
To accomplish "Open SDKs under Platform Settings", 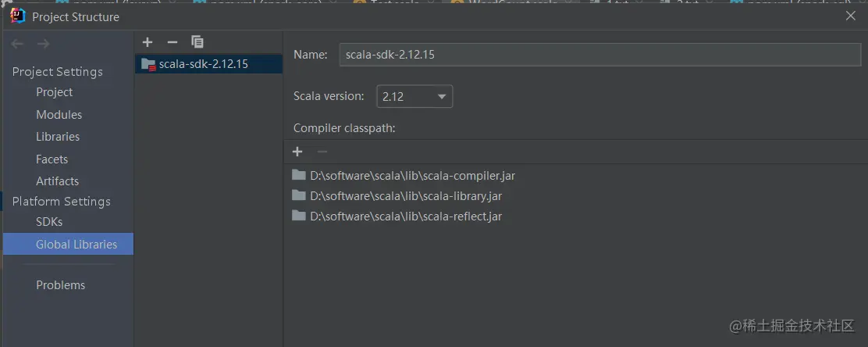I will (x=48, y=222).
